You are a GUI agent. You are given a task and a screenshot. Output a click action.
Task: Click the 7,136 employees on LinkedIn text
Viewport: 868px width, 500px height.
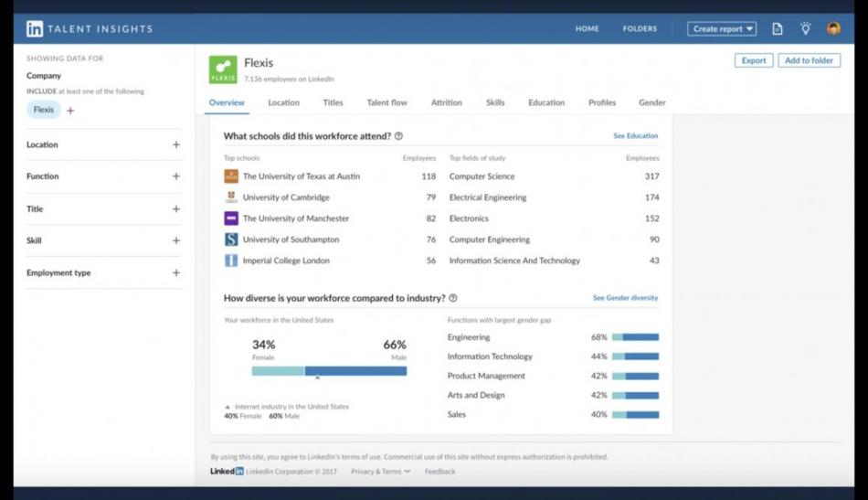(x=289, y=80)
